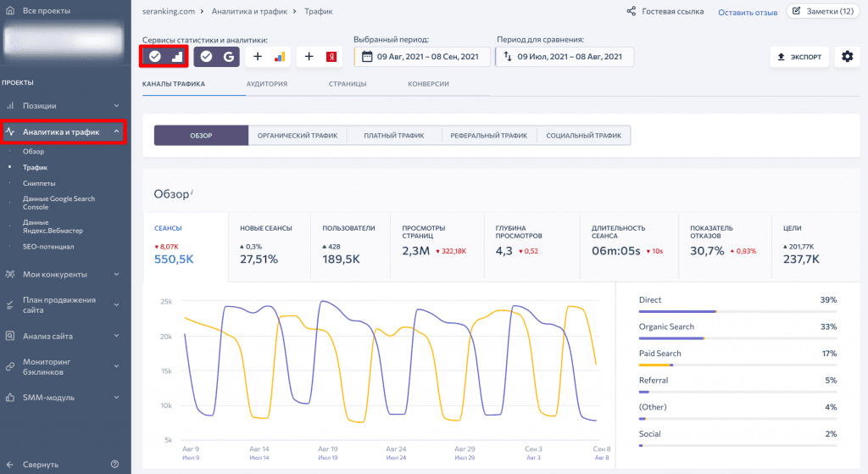Open the Органический трафик tab
The width and height of the screenshot is (868, 474).
(x=297, y=136)
